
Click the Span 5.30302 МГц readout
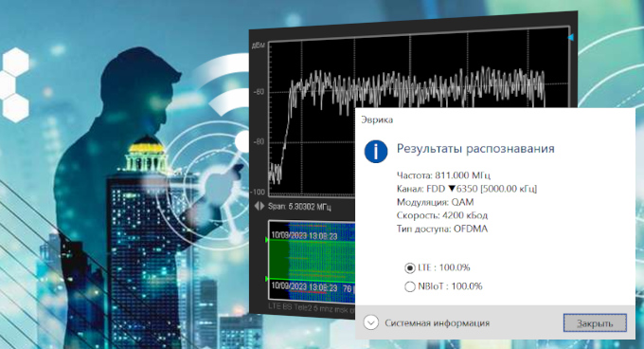(299, 207)
